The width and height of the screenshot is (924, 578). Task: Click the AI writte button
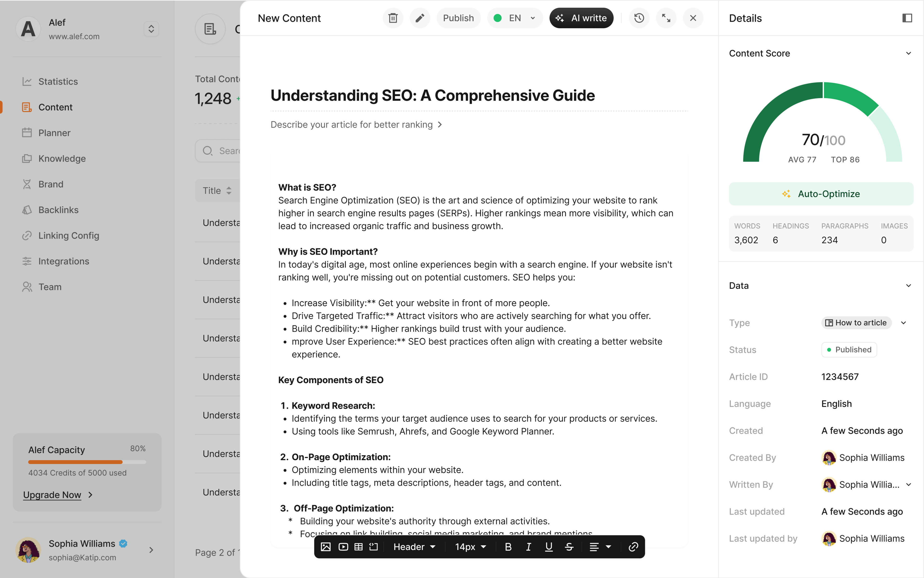tap(581, 18)
